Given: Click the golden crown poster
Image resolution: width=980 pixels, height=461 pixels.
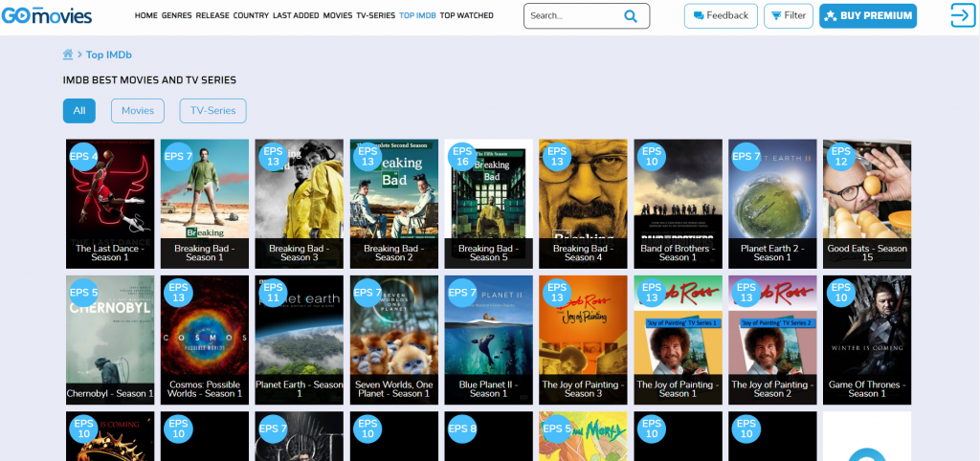Looking at the screenshot, I should click(110, 436).
